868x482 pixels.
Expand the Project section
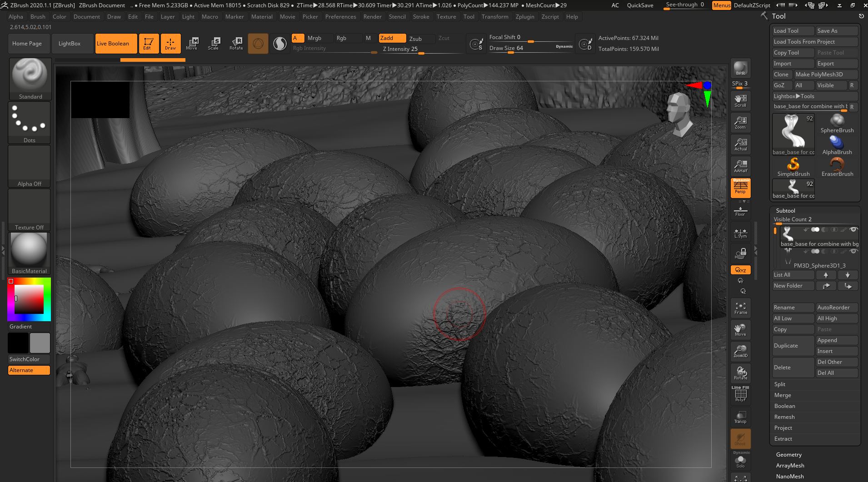point(783,428)
